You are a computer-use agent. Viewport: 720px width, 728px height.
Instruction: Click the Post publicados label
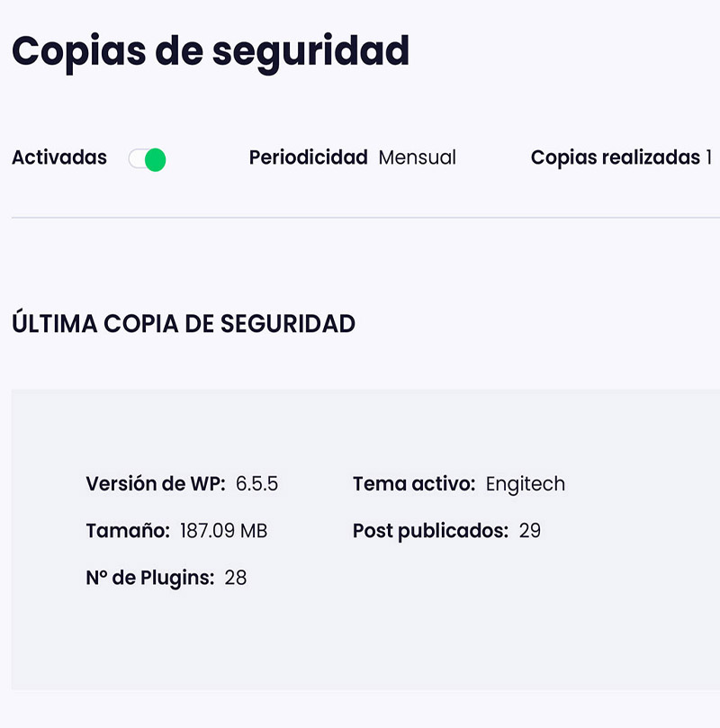[430, 531]
